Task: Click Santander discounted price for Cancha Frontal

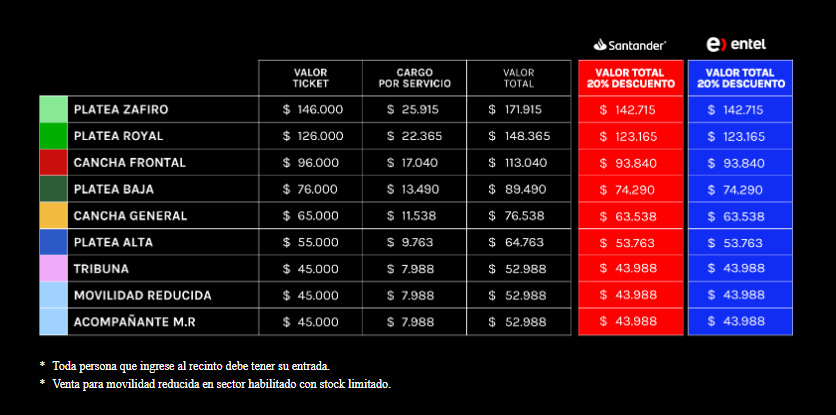Action: click(627, 163)
